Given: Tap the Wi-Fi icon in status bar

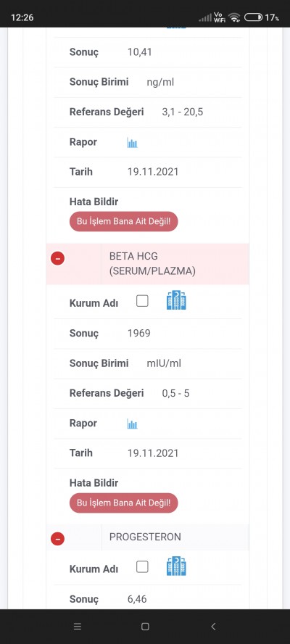Looking at the screenshot, I should [x=234, y=17].
